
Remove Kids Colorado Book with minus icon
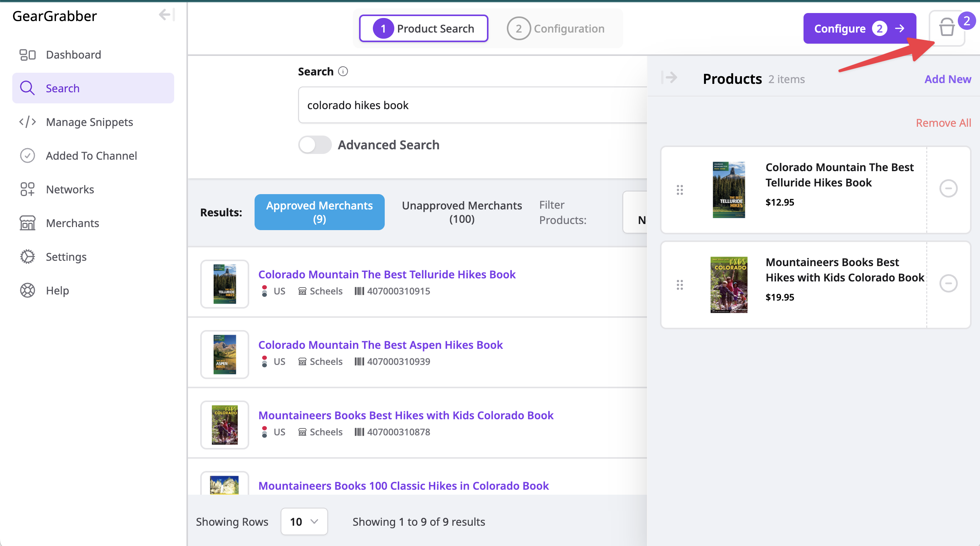tap(948, 283)
